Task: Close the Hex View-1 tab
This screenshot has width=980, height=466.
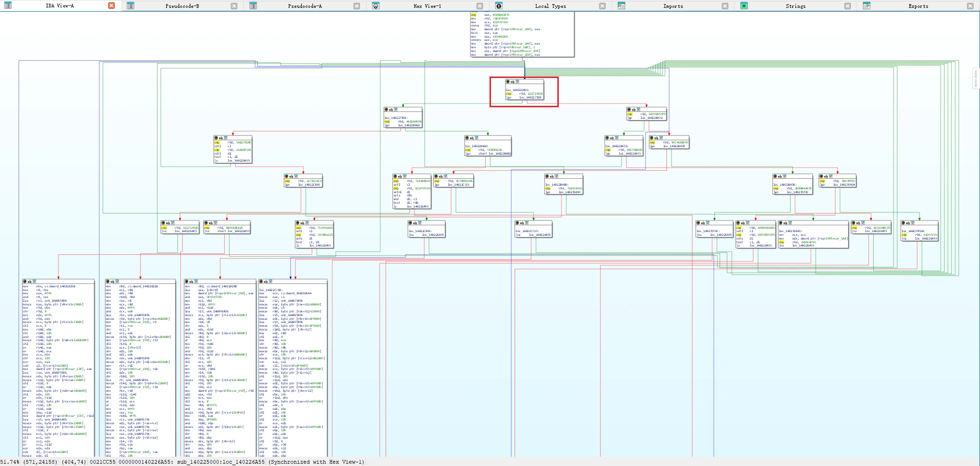Action: pyautogui.click(x=480, y=6)
